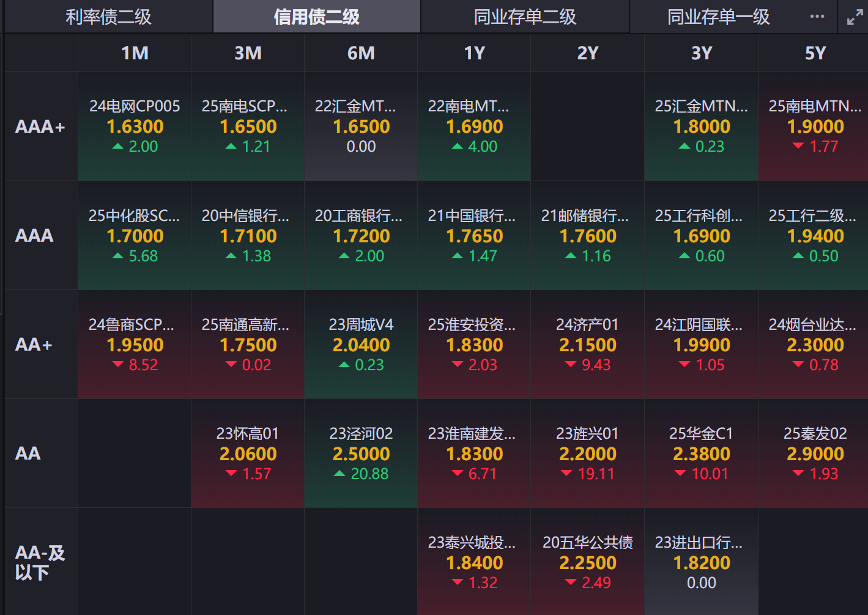Select the AAA+ rating row label

[x=40, y=127]
